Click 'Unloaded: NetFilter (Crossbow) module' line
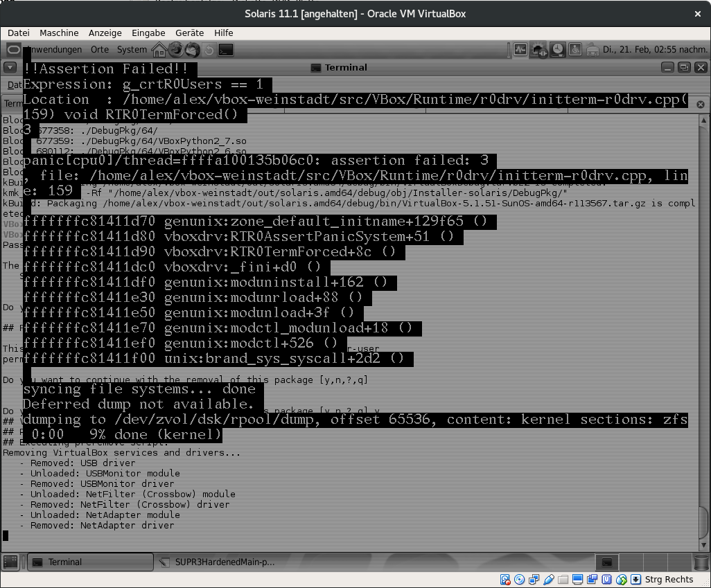The height and width of the screenshot is (588, 711). coord(133,495)
